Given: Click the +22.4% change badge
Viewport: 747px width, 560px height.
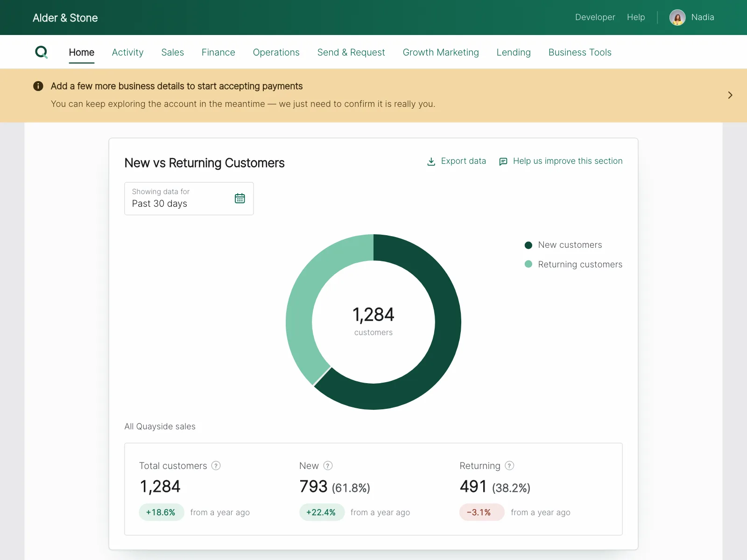Looking at the screenshot, I should [x=322, y=512].
